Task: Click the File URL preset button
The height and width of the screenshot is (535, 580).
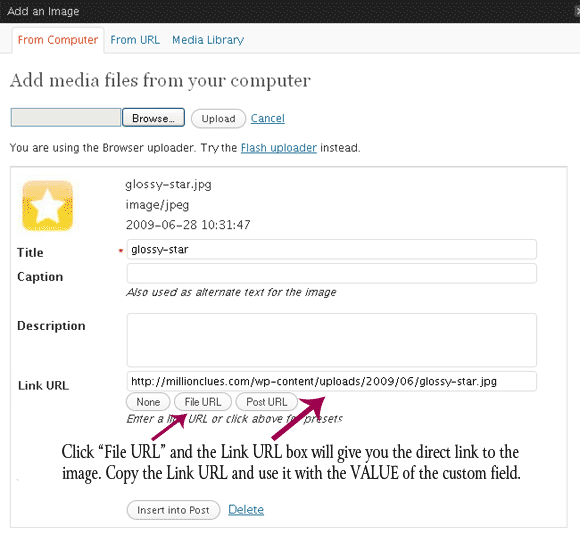Action: click(x=203, y=402)
